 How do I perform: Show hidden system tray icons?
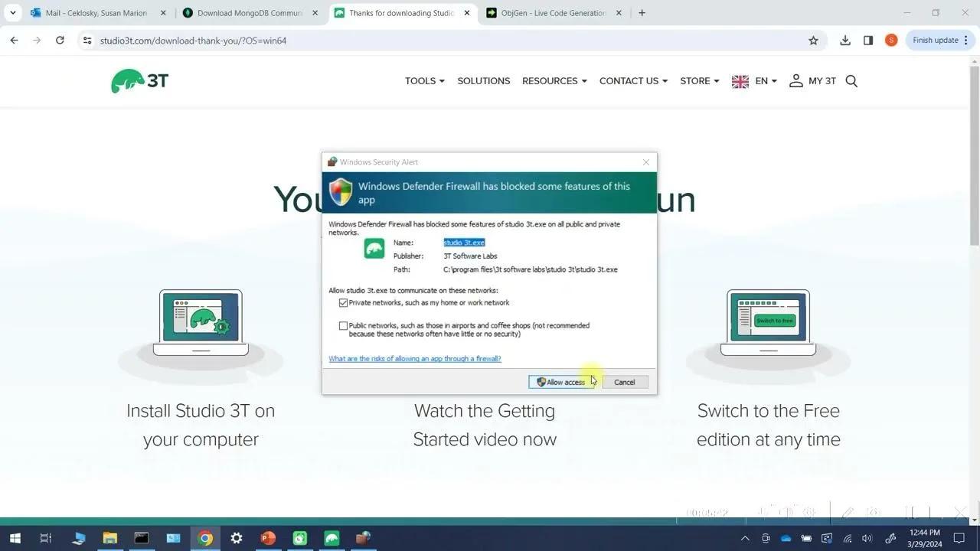(x=746, y=538)
